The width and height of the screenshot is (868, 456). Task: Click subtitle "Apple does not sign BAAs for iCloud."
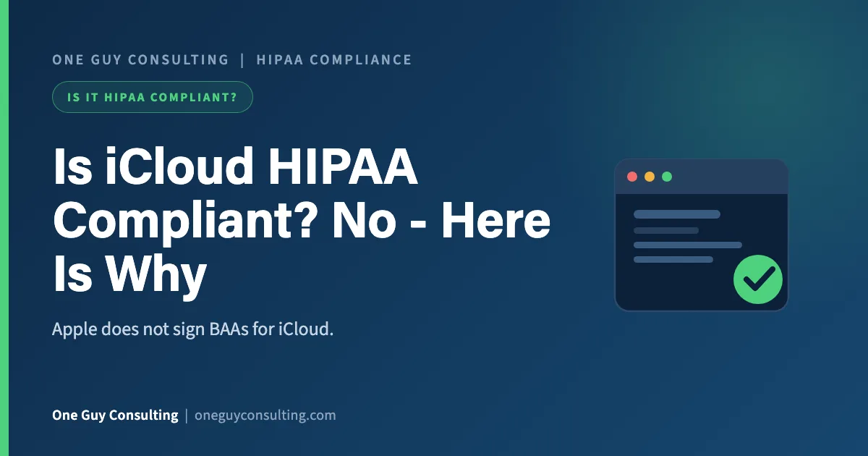point(192,330)
